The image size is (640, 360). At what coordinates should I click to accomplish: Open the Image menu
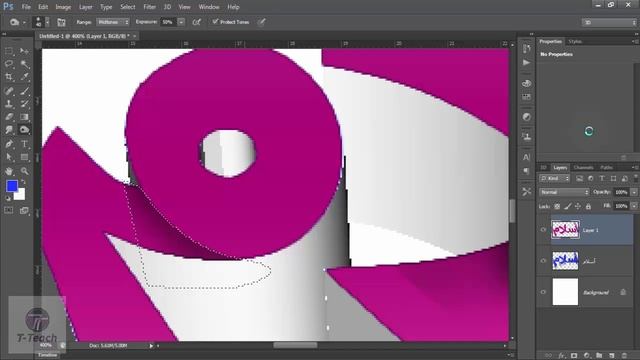(63, 7)
